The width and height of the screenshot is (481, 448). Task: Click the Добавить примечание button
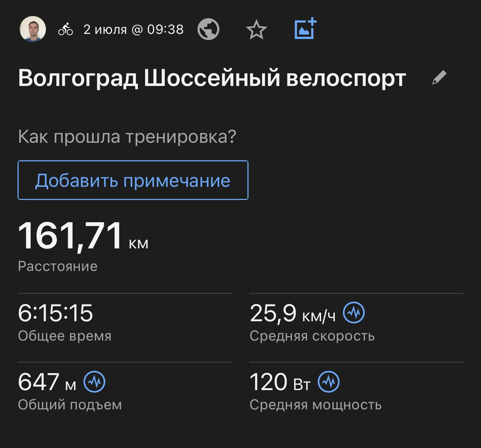[133, 180]
